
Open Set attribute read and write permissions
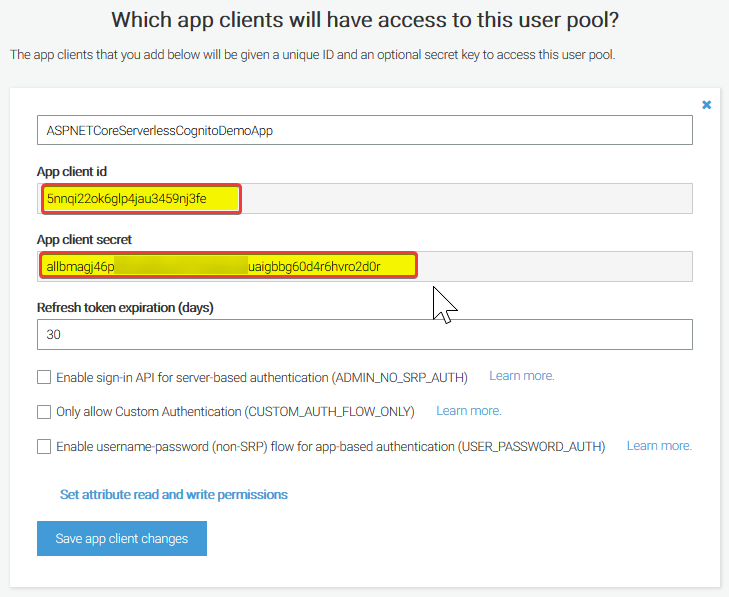tap(174, 494)
